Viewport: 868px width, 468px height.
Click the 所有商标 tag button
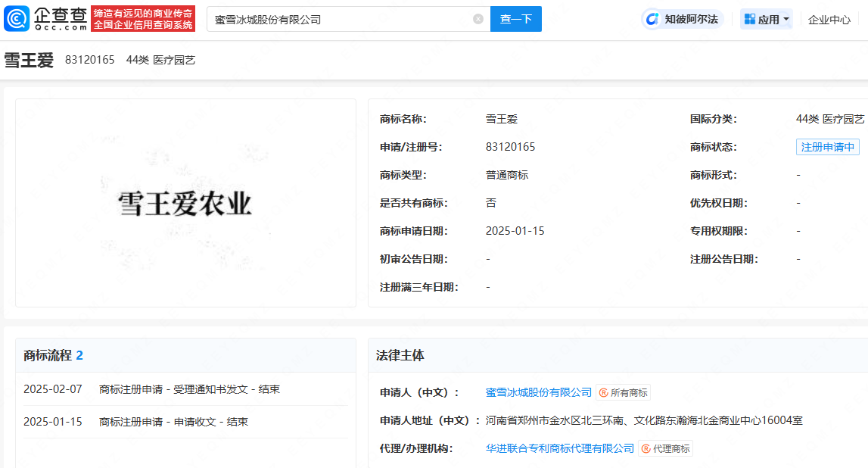624,393
